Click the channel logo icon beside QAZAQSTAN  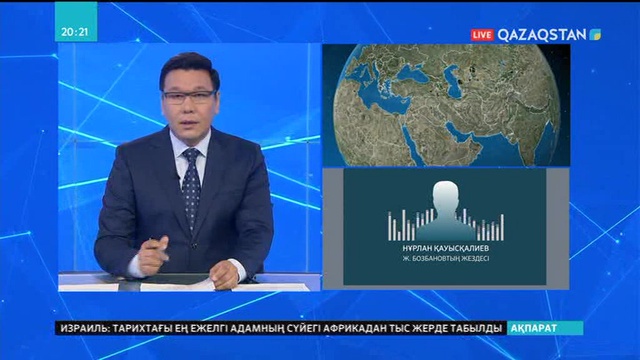coord(595,35)
